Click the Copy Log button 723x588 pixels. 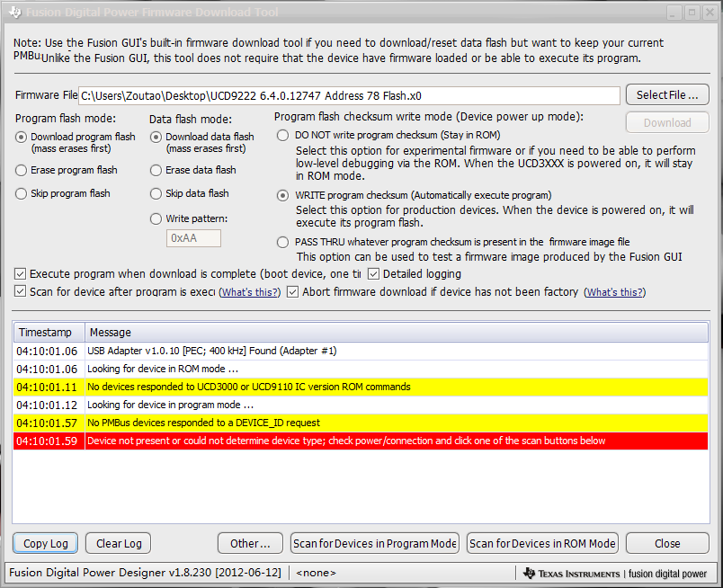45,544
